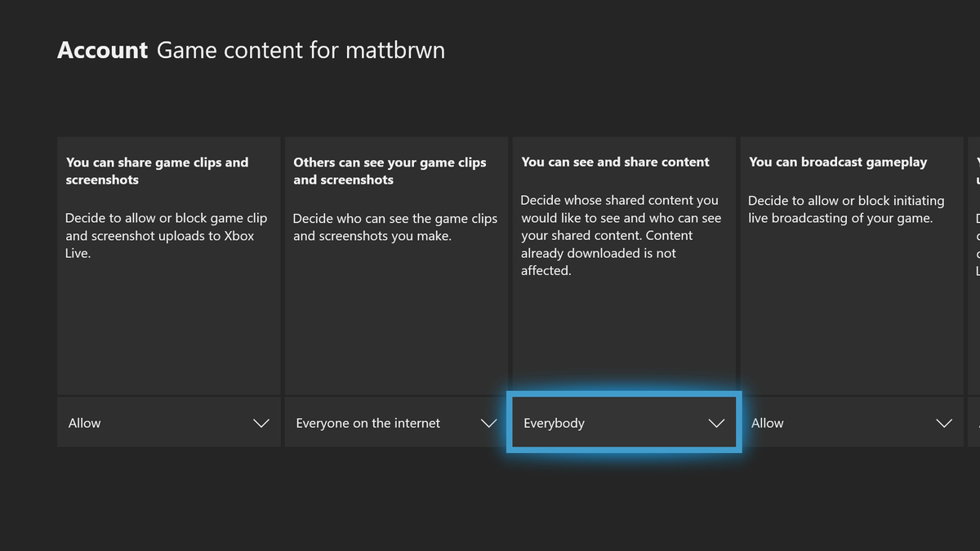Click chevron arrow in share clips Allow dropdown
980x551 pixels.
tap(261, 423)
